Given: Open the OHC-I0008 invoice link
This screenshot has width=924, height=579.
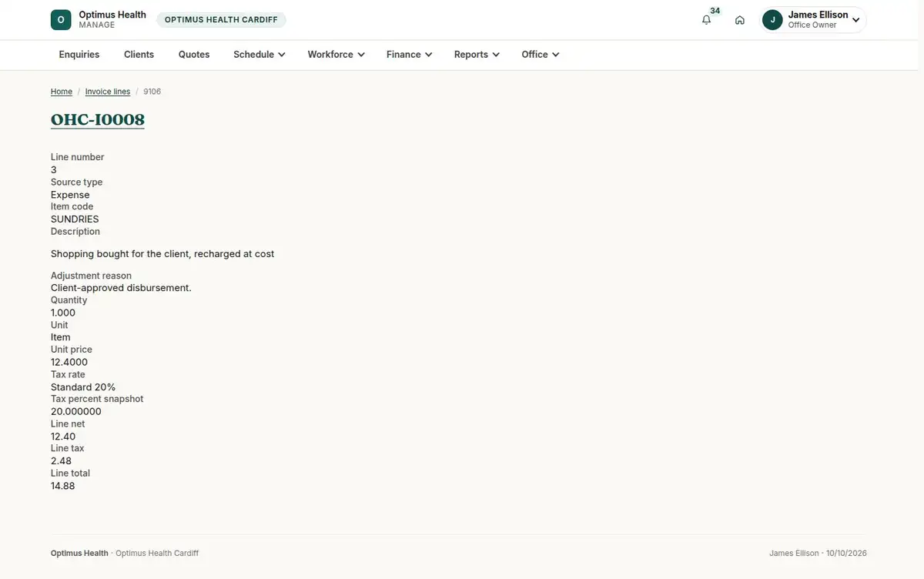Looking at the screenshot, I should tap(98, 119).
